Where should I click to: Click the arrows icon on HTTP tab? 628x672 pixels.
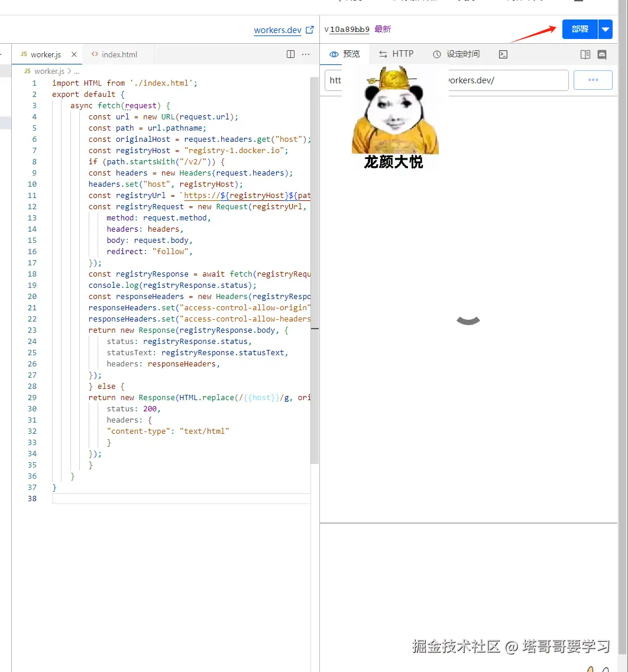[383, 54]
